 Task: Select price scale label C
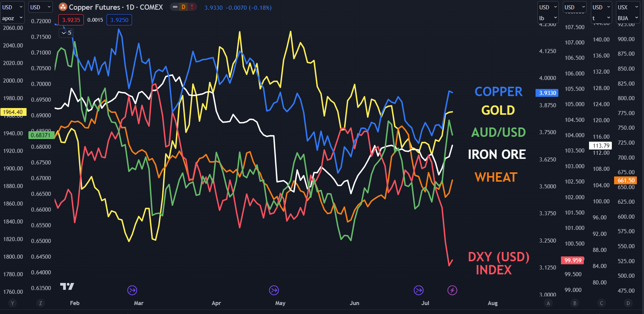[601, 303]
